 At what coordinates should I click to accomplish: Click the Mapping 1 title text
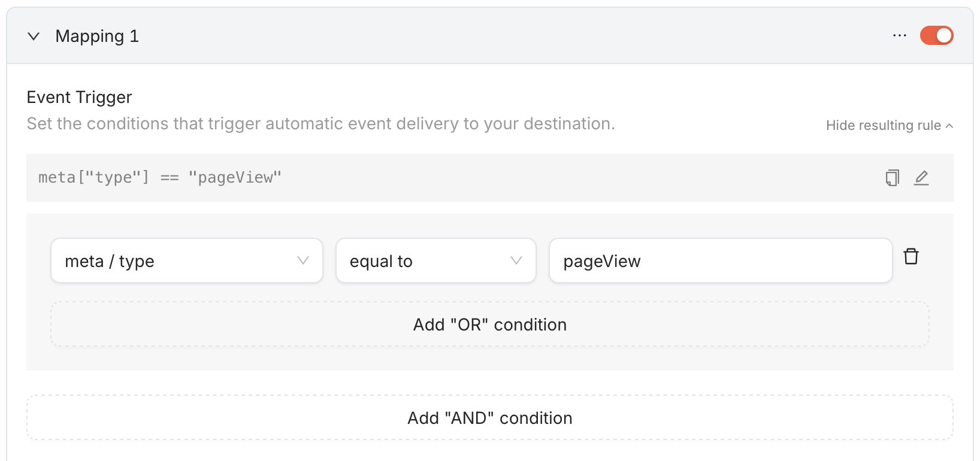[97, 37]
